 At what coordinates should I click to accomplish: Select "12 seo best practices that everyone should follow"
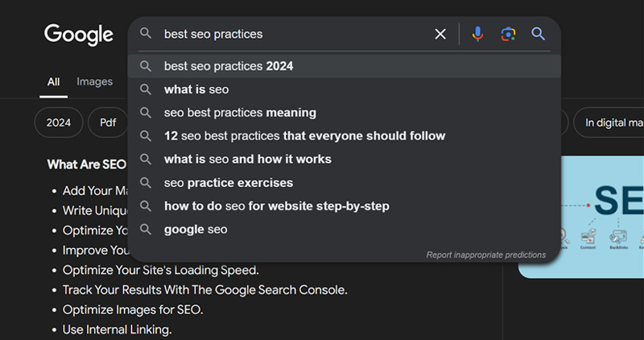tap(304, 136)
